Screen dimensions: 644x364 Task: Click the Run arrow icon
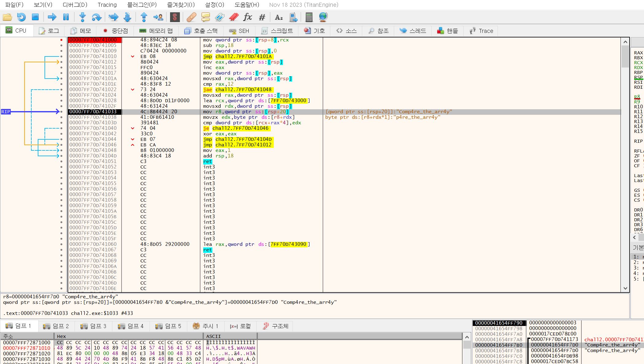click(x=52, y=17)
